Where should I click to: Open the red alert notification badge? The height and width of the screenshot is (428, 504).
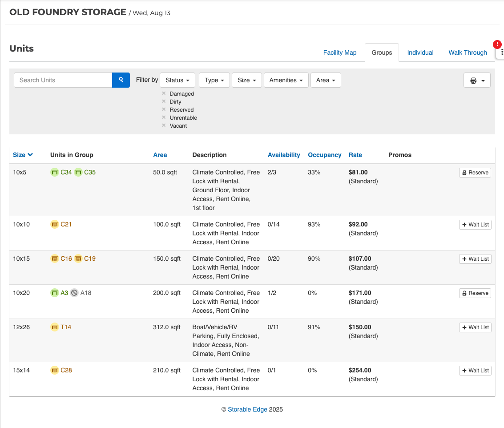tap(497, 44)
